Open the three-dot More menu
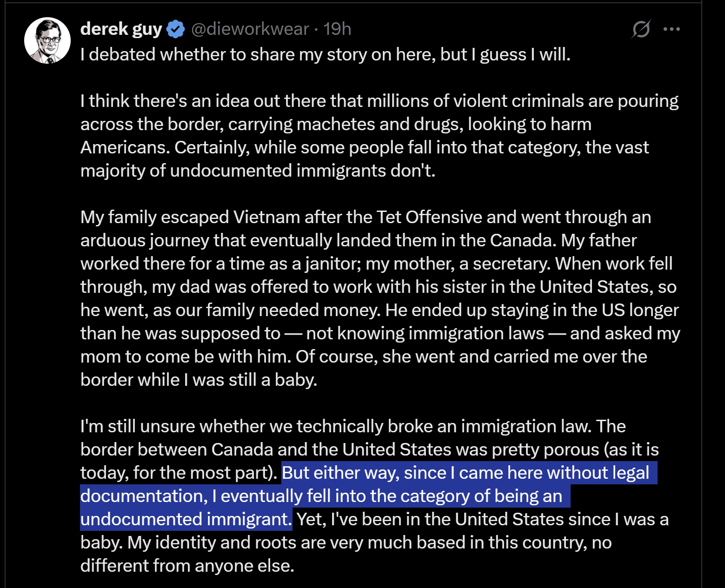 672,29
